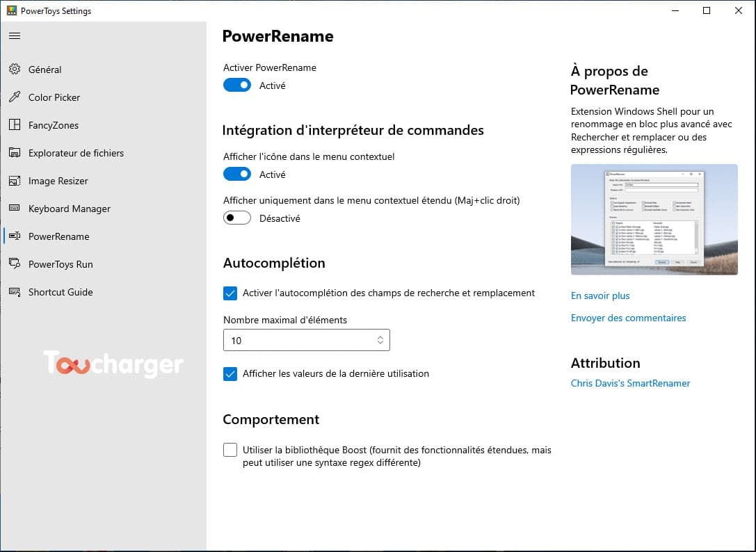Click the PowerRename sidebar icon

(15, 236)
